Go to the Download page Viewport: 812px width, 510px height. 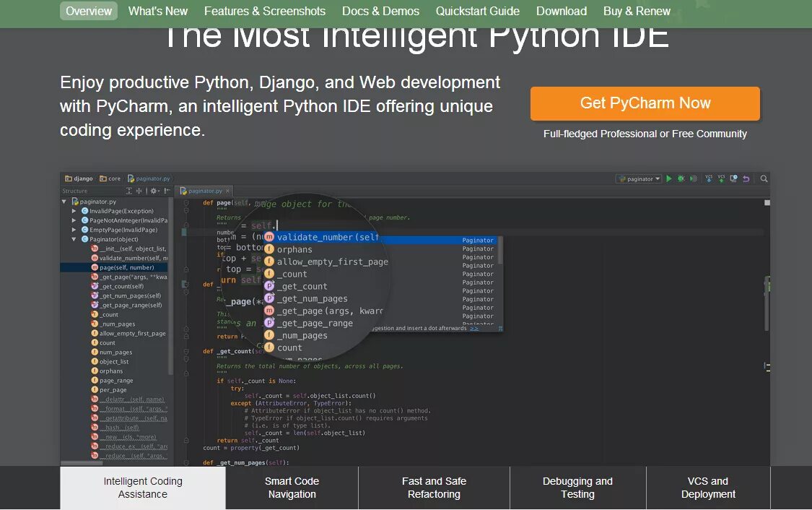pyautogui.click(x=562, y=11)
